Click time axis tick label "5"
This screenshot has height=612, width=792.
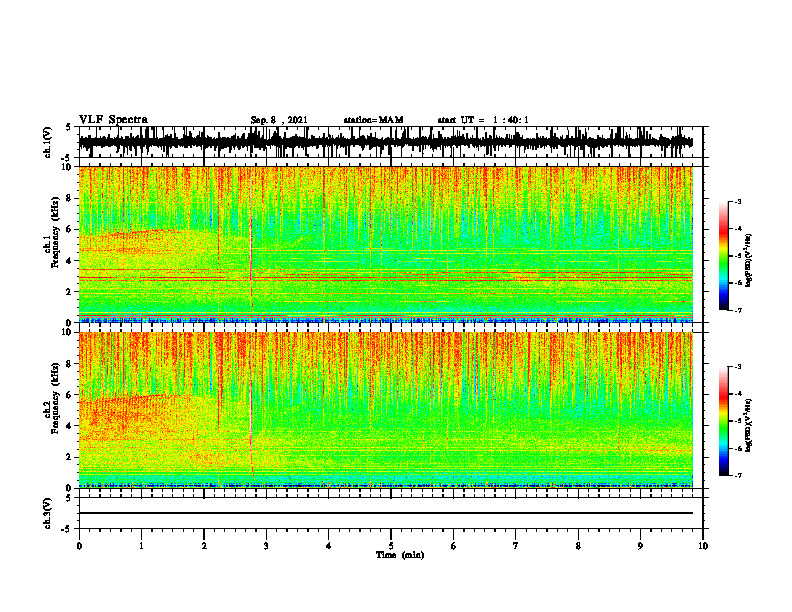click(391, 546)
